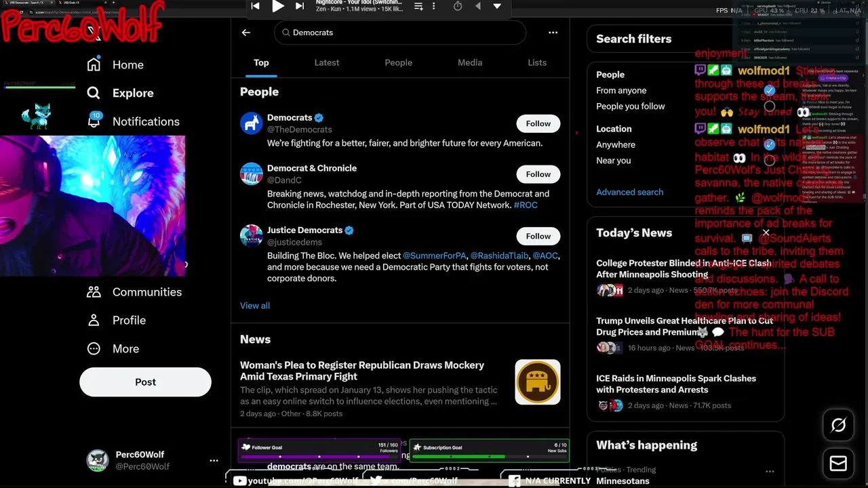Click verified badge beside Democrats

[319, 118]
